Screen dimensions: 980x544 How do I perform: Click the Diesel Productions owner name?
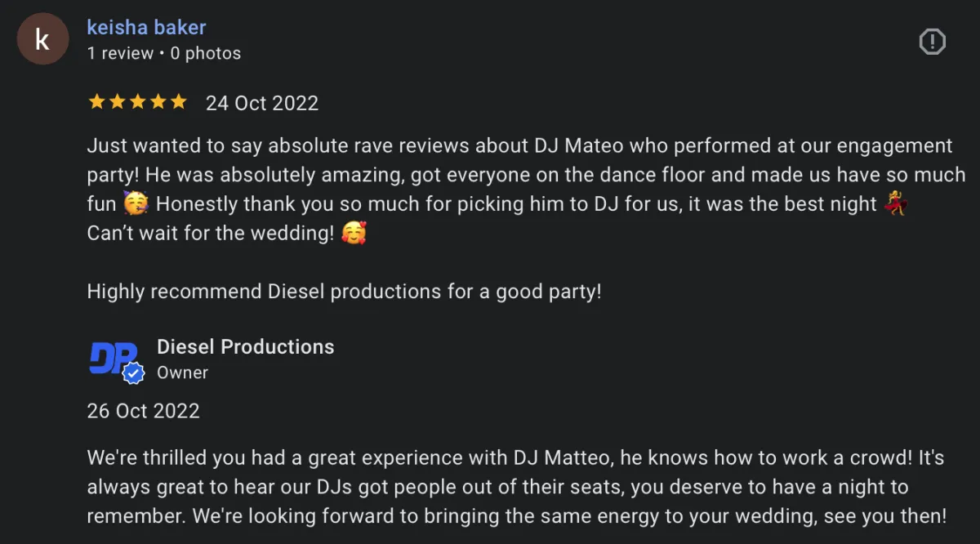tap(245, 346)
